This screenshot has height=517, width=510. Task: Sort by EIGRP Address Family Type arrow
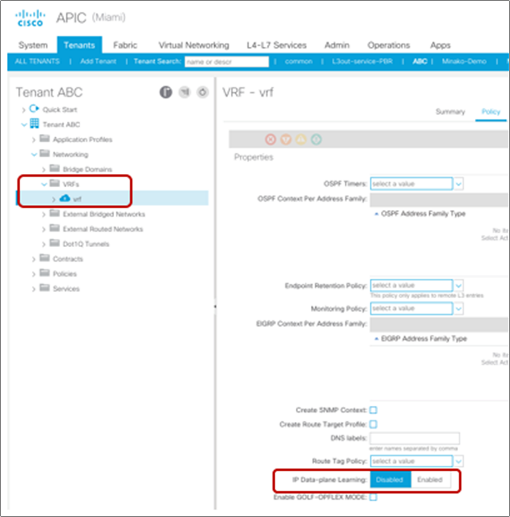coord(376,339)
